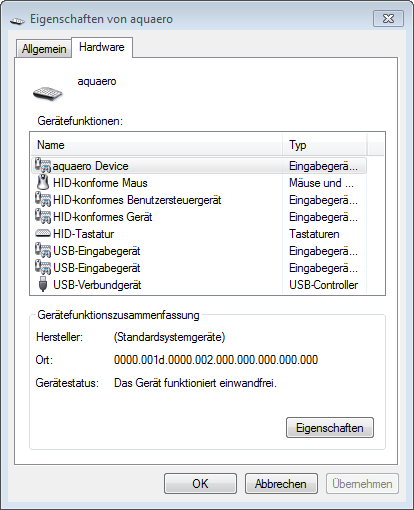
Task: Click the title bar device icon
Action: (x=17, y=21)
